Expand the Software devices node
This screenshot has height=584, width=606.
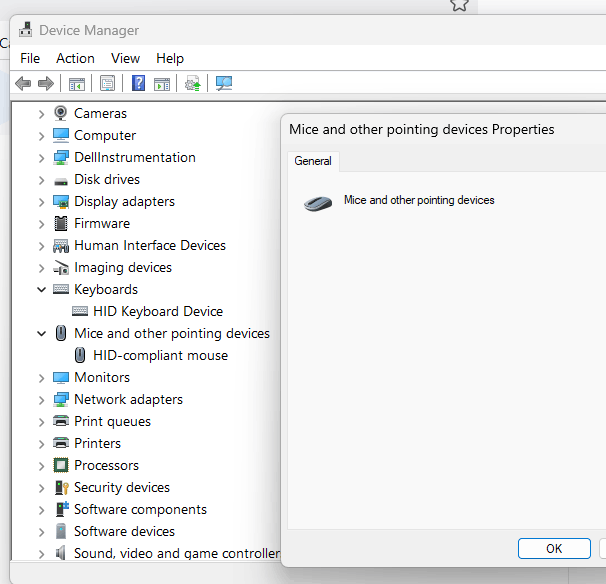[41, 532]
